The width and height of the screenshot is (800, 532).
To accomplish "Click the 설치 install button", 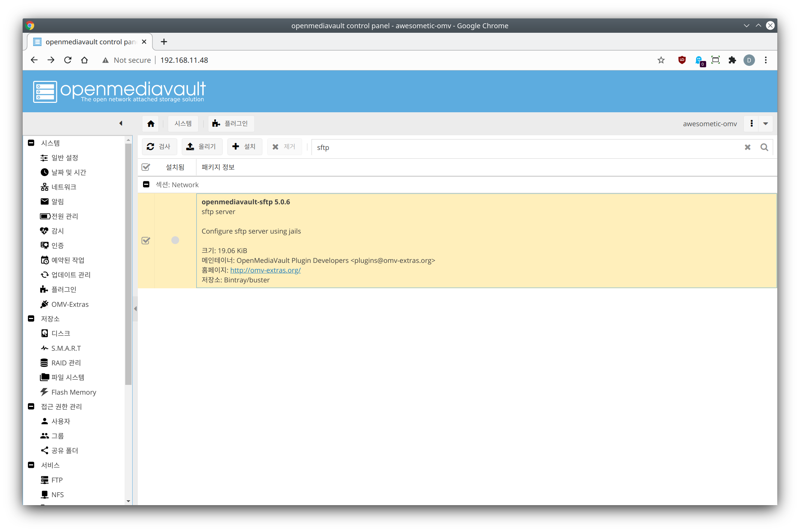I will [245, 147].
